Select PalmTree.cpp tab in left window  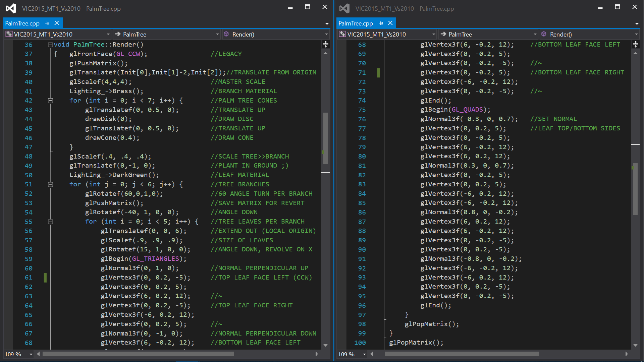[22, 23]
